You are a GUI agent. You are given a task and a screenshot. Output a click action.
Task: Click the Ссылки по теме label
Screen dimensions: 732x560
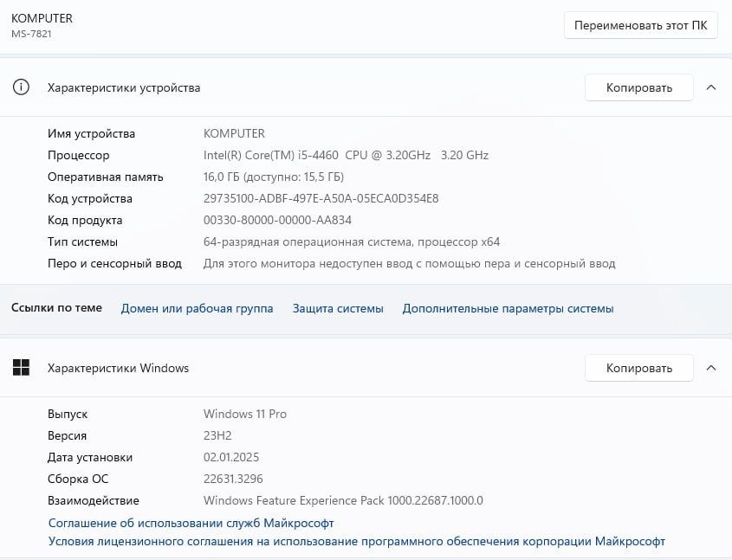(x=56, y=308)
